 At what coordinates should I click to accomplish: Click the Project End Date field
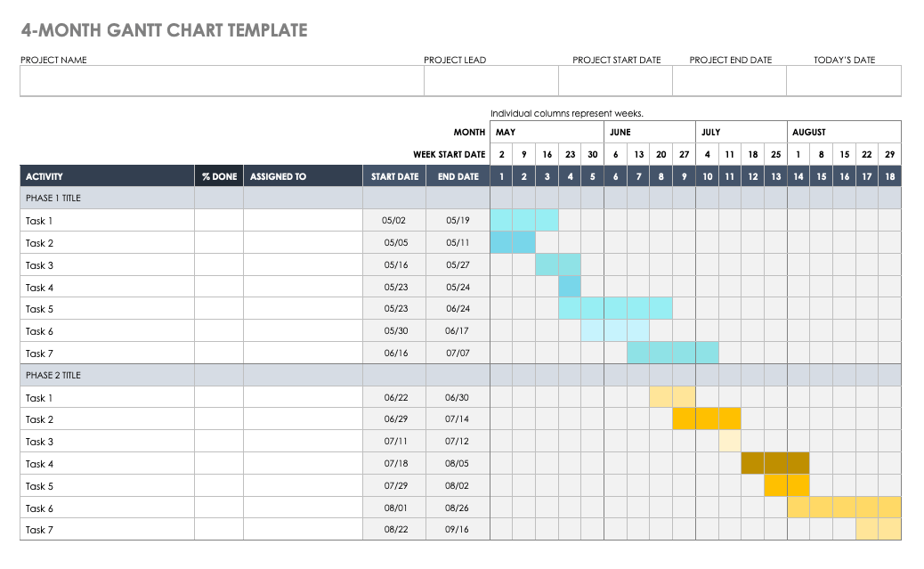coord(729,80)
